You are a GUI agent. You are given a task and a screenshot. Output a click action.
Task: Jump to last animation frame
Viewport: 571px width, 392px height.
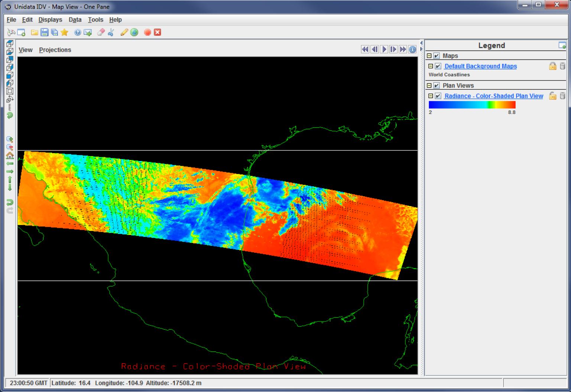pyautogui.click(x=403, y=49)
